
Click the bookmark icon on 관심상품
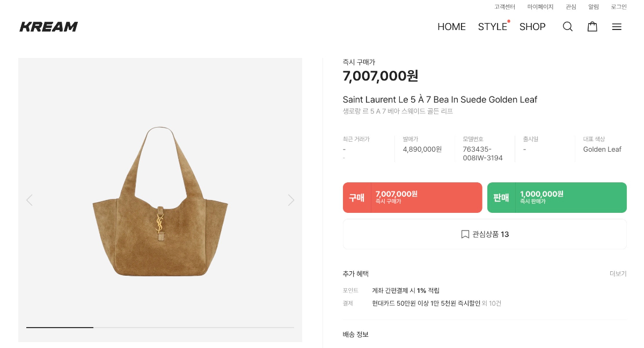pos(465,234)
